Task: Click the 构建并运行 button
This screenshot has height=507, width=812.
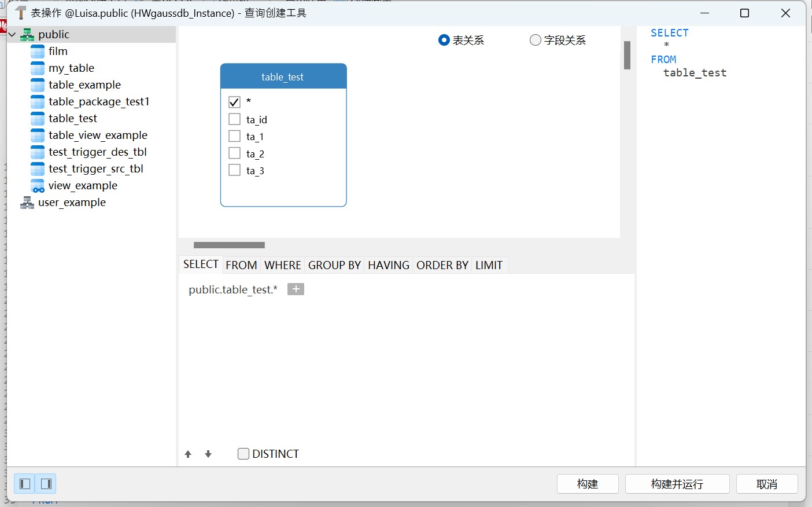Action: [677, 484]
